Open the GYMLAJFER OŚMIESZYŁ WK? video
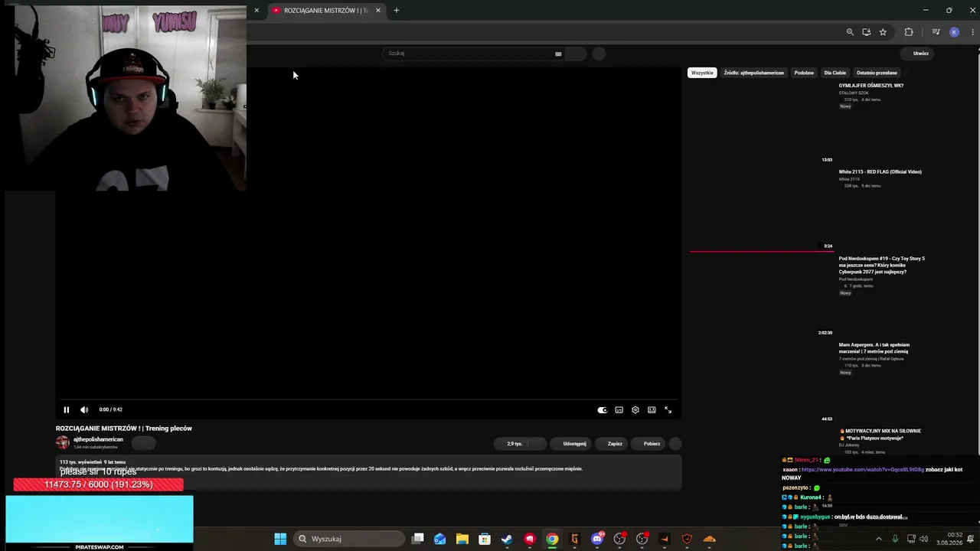 tap(871, 86)
